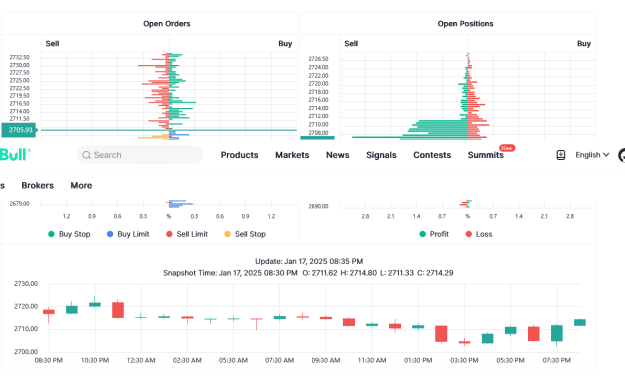Toggle Loss legend in Open Positions
Image resolution: width=625 pixels, height=383 pixels.
pos(479,234)
